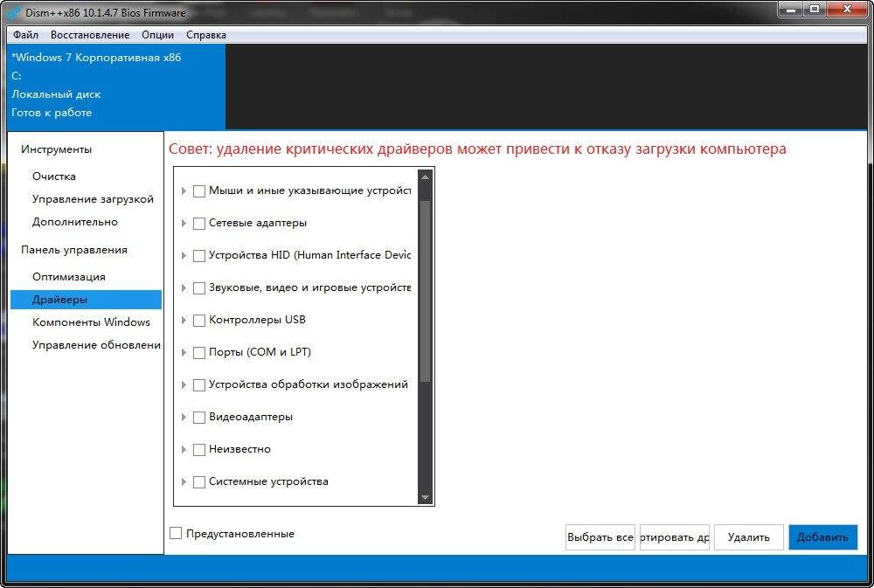The height and width of the screenshot is (588, 874).
Task: Expand the Порты (COM и LPT) node
Action: point(184,353)
